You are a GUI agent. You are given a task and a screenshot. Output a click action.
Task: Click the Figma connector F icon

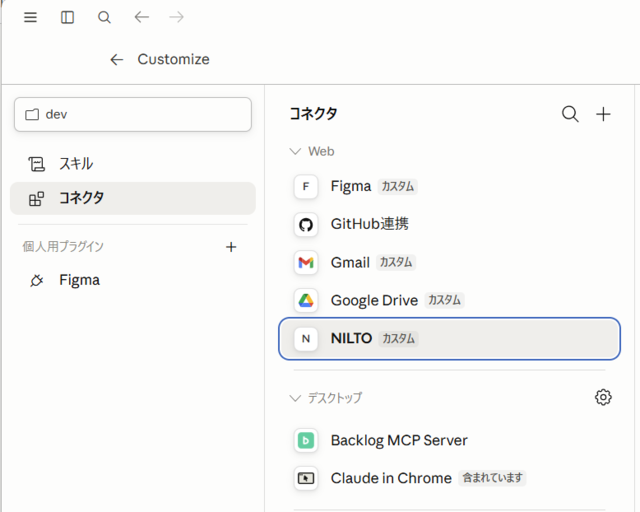pyautogui.click(x=306, y=187)
